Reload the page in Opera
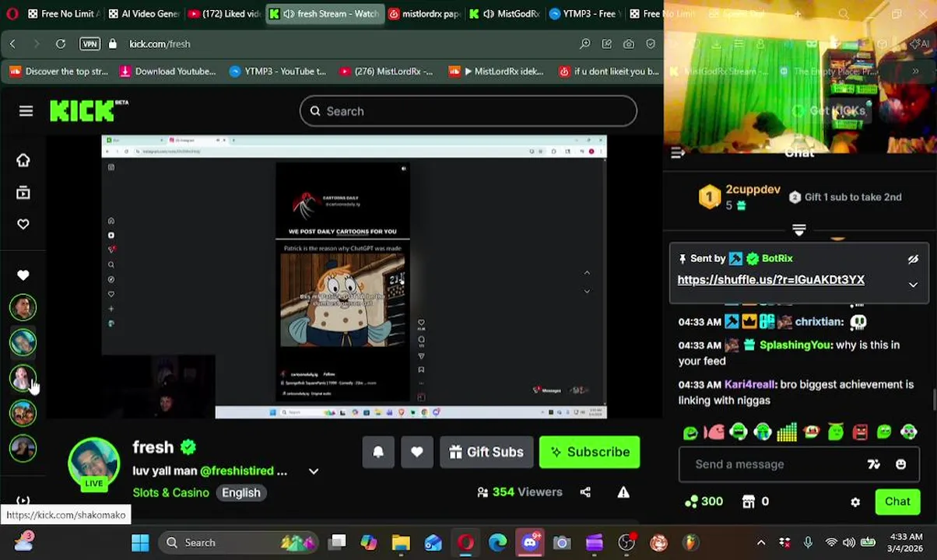This screenshot has width=937, height=560. coord(61,44)
